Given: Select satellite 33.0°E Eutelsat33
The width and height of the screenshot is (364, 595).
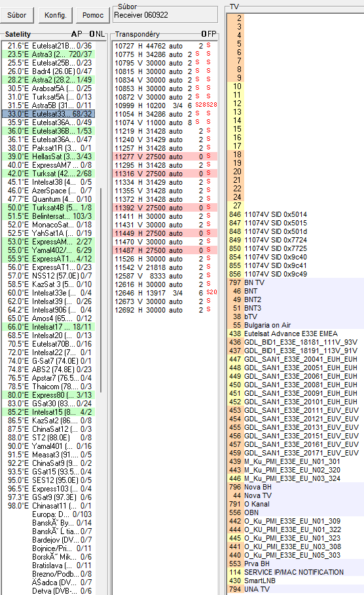Looking at the screenshot, I should coord(49,114).
